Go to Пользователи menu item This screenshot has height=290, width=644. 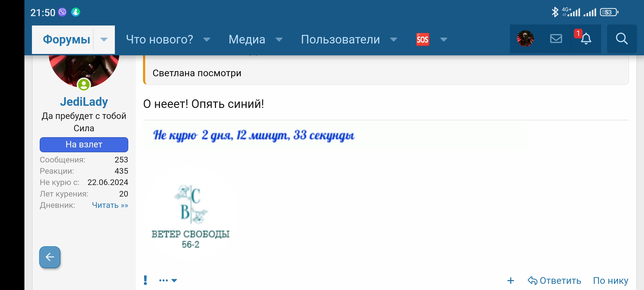coord(340,39)
